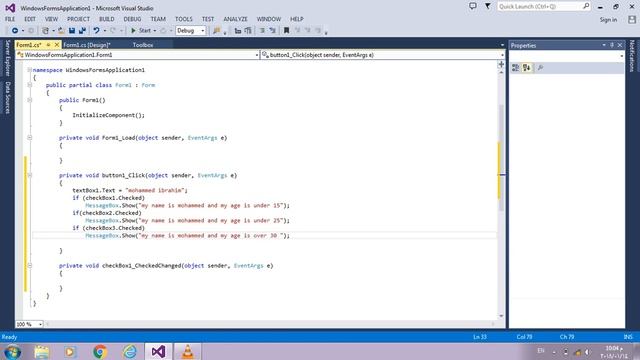This screenshot has width=640, height=360.
Task: Uncomment selected lines with the toolbar icon
Action: [x=272, y=31]
